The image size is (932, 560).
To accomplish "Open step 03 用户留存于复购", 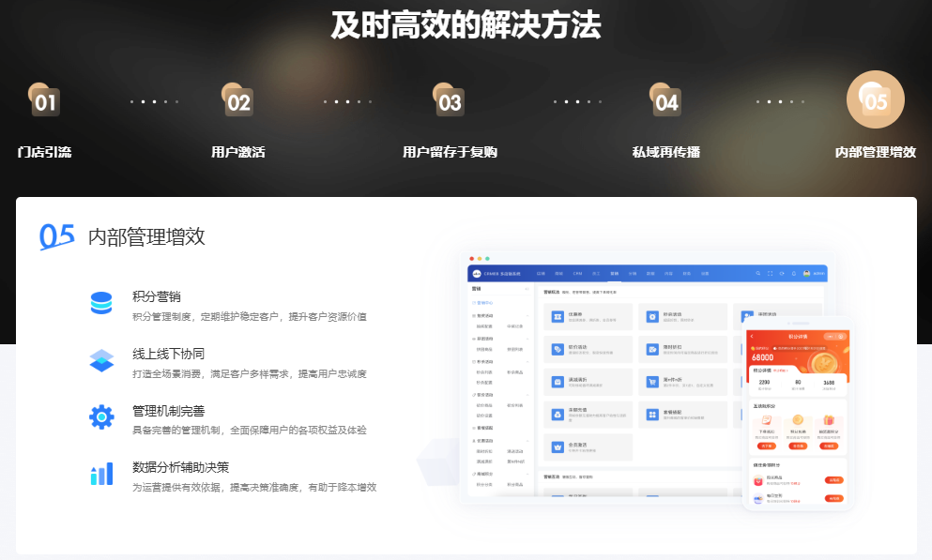I will pos(450,101).
